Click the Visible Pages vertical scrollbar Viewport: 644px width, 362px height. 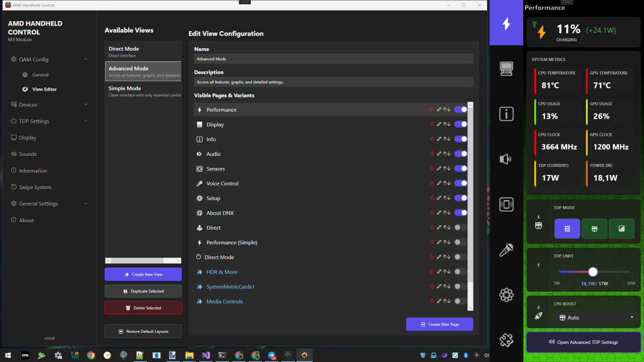coord(470,206)
